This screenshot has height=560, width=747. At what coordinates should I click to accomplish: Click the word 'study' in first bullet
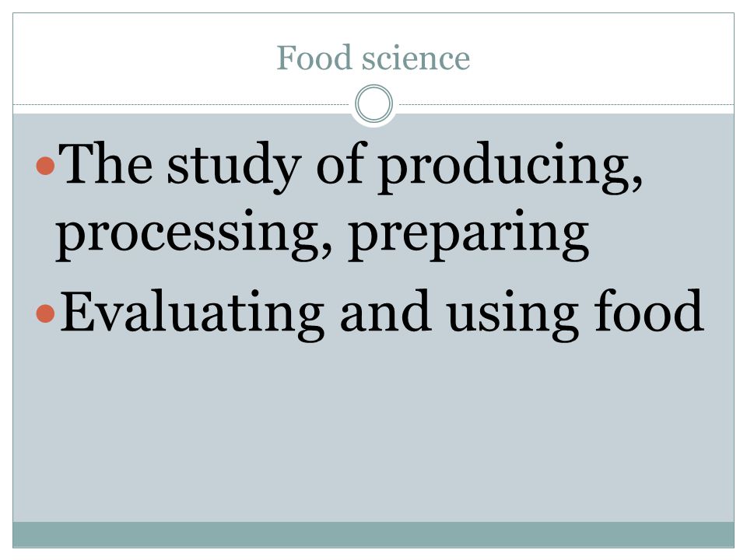click(234, 166)
